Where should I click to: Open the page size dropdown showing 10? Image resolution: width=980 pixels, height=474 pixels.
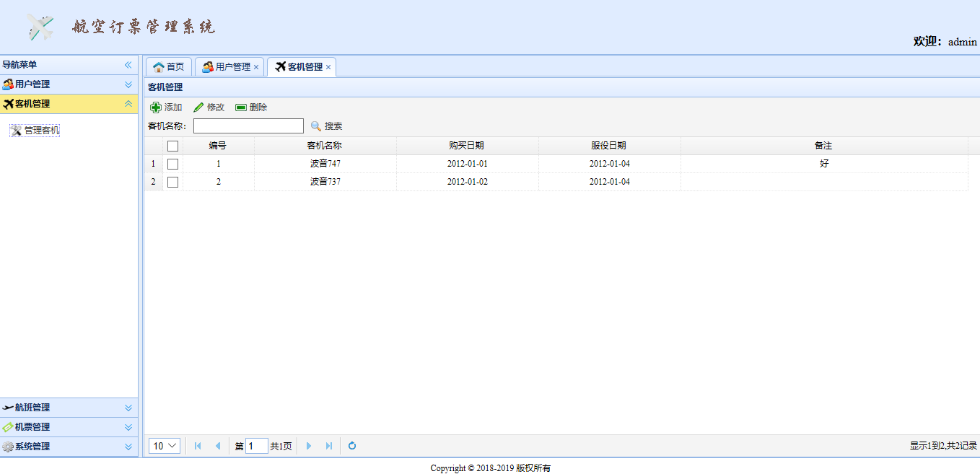pos(165,446)
